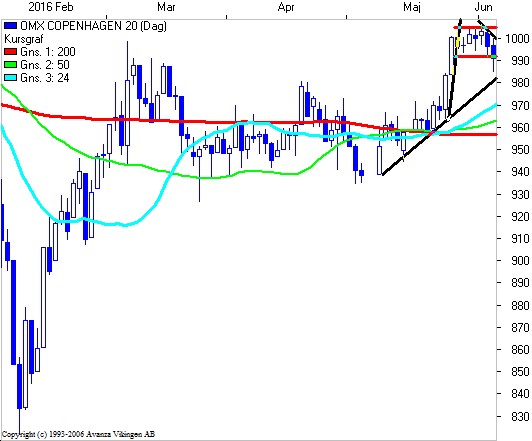Click the 900 price axis value

520,261
